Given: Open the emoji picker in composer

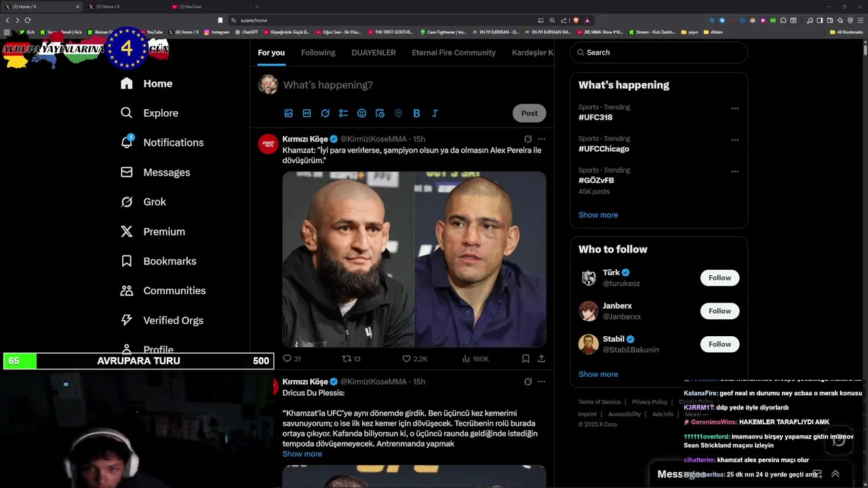Looking at the screenshot, I should click(x=361, y=113).
